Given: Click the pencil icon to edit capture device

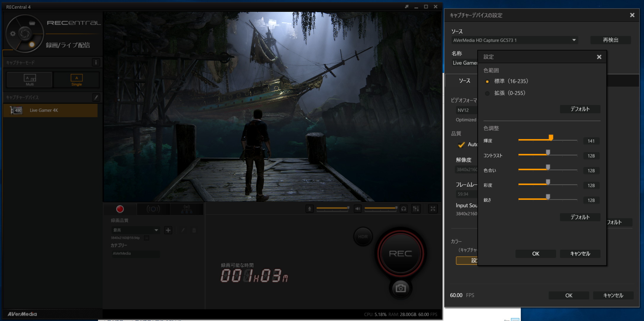Looking at the screenshot, I should 96,97.
